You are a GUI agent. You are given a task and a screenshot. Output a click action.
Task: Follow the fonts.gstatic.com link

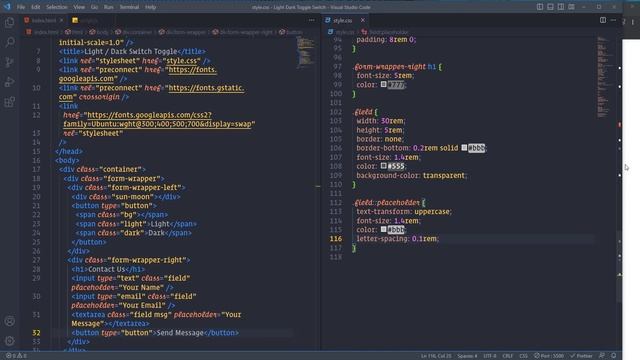pos(206,88)
